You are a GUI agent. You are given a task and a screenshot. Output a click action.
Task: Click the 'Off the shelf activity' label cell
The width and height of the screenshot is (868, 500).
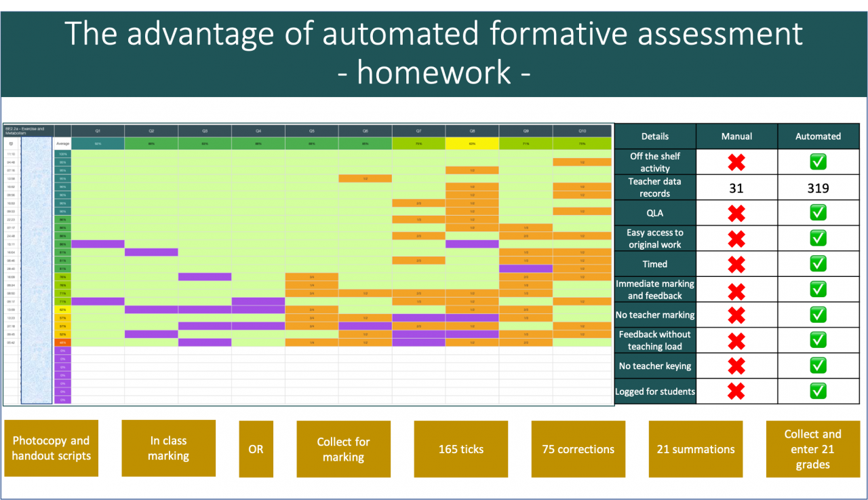coord(655,162)
